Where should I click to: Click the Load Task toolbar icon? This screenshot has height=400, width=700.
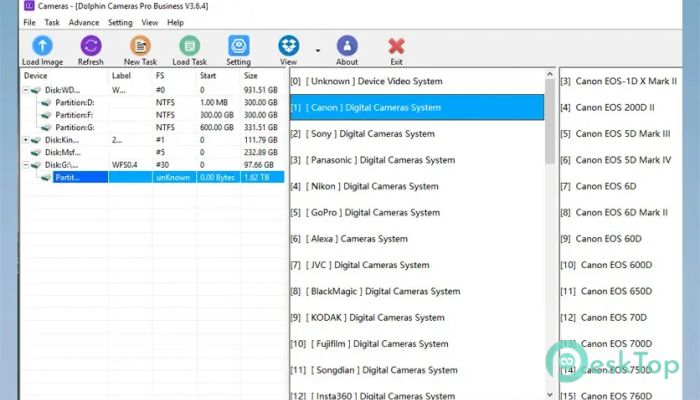click(190, 46)
